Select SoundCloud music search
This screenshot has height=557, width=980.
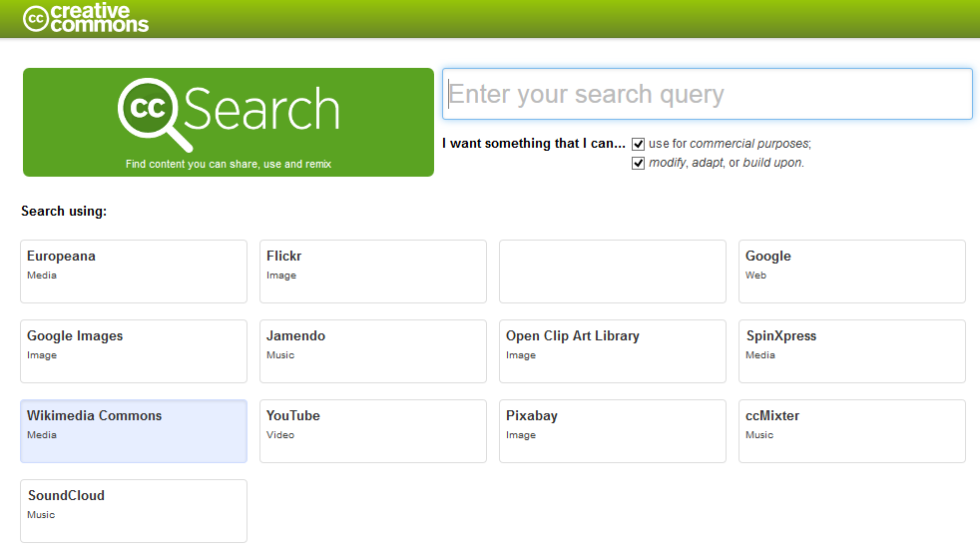[133, 510]
